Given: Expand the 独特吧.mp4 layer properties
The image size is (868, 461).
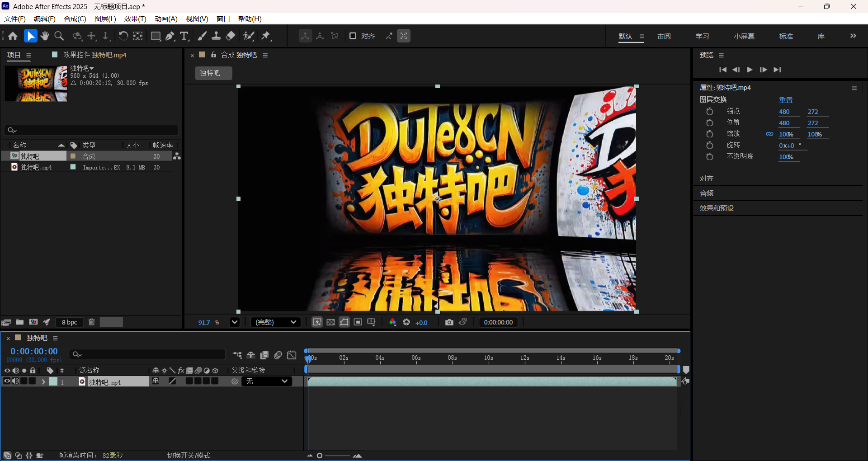Looking at the screenshot, I should [x=43, y=381].
